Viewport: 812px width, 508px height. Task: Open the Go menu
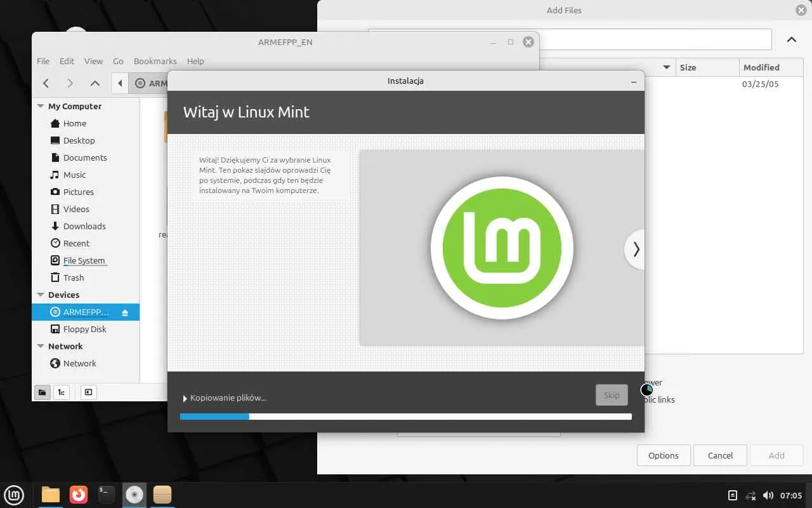click(x=118, y=61)
